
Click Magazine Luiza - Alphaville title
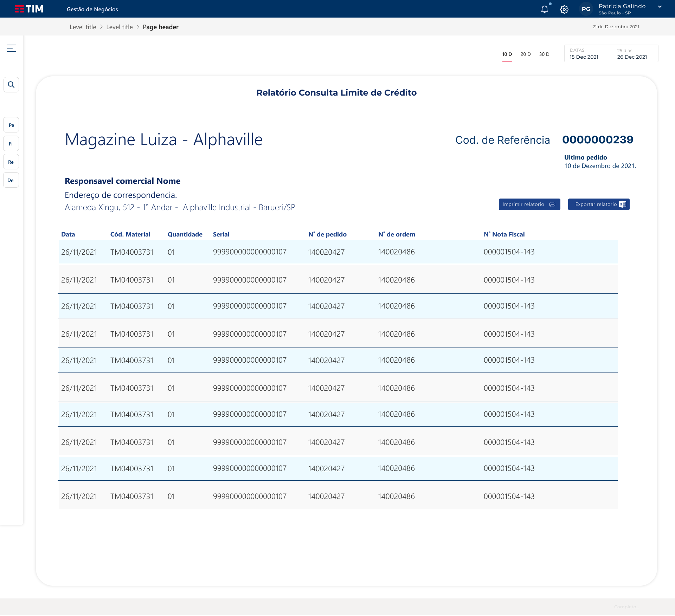(x=164, y=140)
